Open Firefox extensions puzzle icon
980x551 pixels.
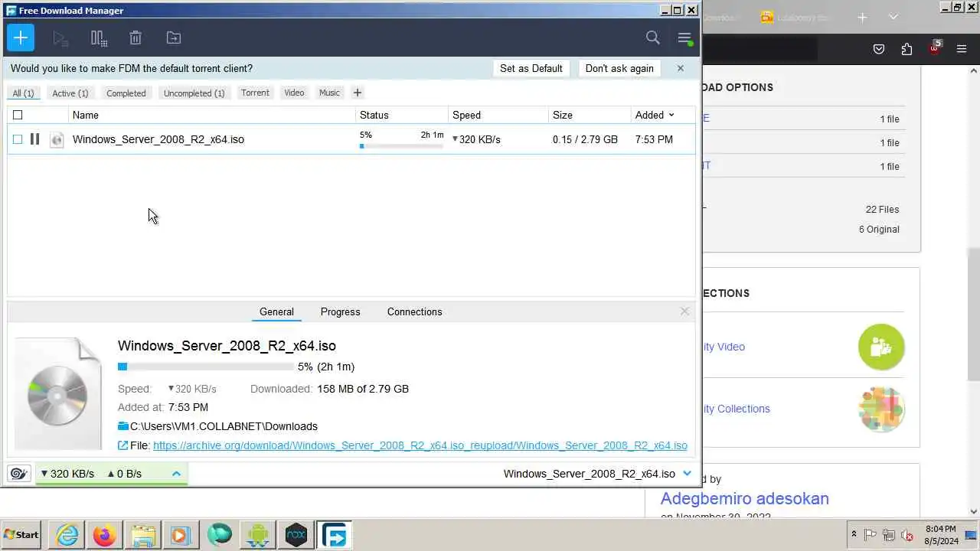tap(906, 49)
